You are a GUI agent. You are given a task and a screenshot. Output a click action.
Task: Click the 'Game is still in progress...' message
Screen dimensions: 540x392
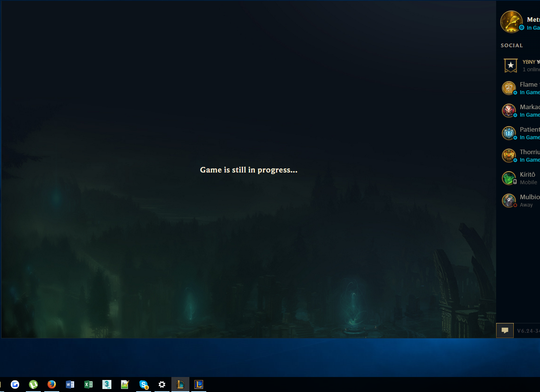click(x=249, y=170)
